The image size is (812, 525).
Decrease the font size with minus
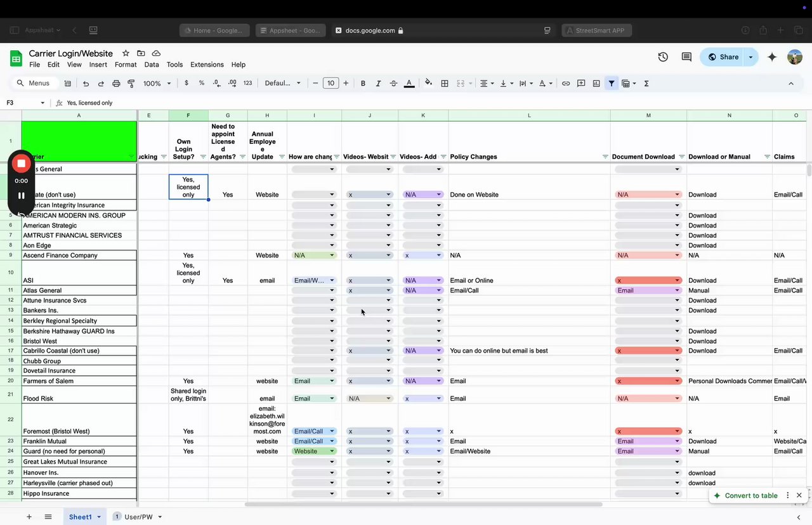click(315, 83)
